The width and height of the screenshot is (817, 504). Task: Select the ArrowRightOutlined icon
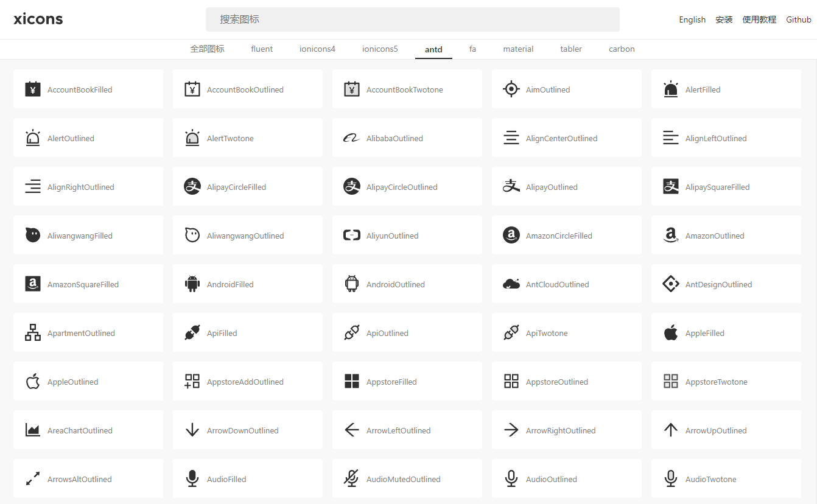coord(511,430)
